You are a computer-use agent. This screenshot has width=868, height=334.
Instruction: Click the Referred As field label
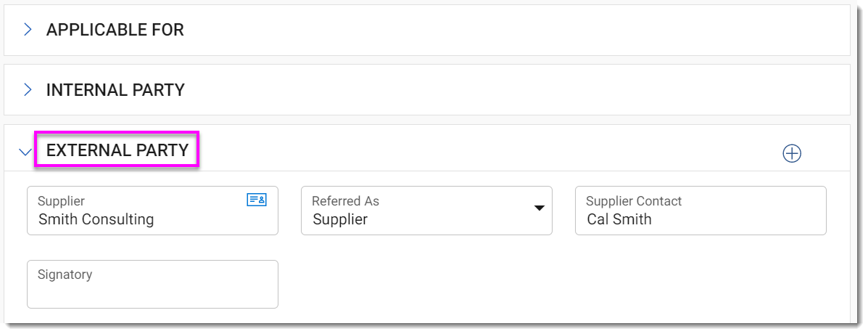pos(345,201)
